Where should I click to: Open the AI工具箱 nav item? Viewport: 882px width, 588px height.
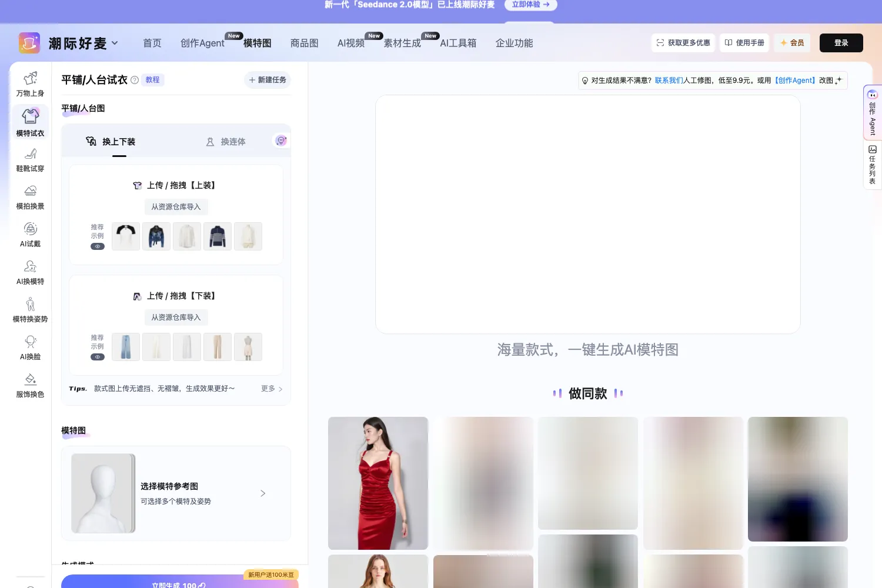pyautogui.click(x=458, y=43)
